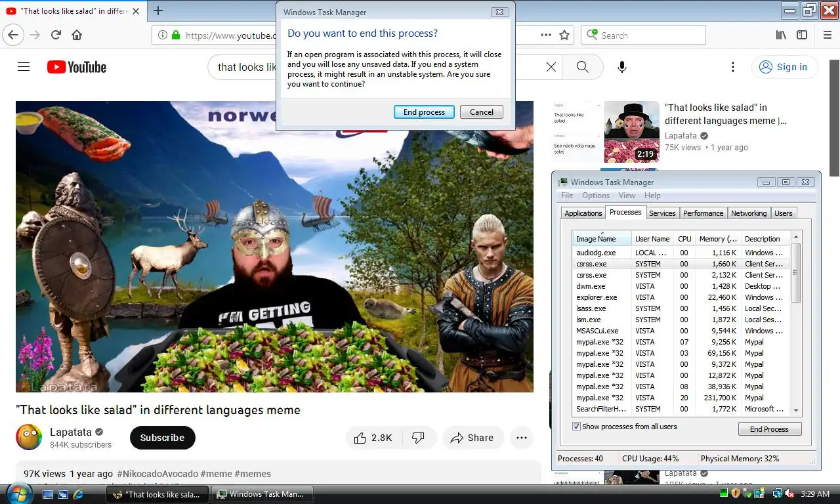Sort processes by Image Name column
The height and width of the screenshot is (504, 840).
point(602,239)
